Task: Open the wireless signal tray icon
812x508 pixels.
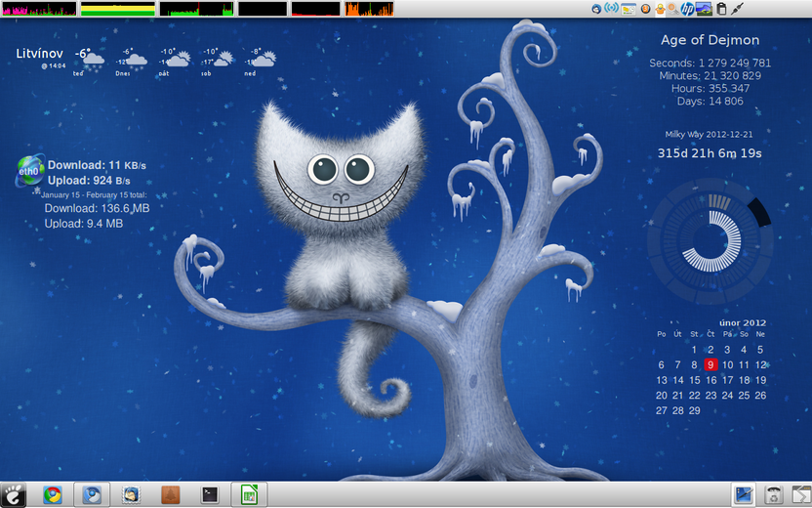Action: 612,9
